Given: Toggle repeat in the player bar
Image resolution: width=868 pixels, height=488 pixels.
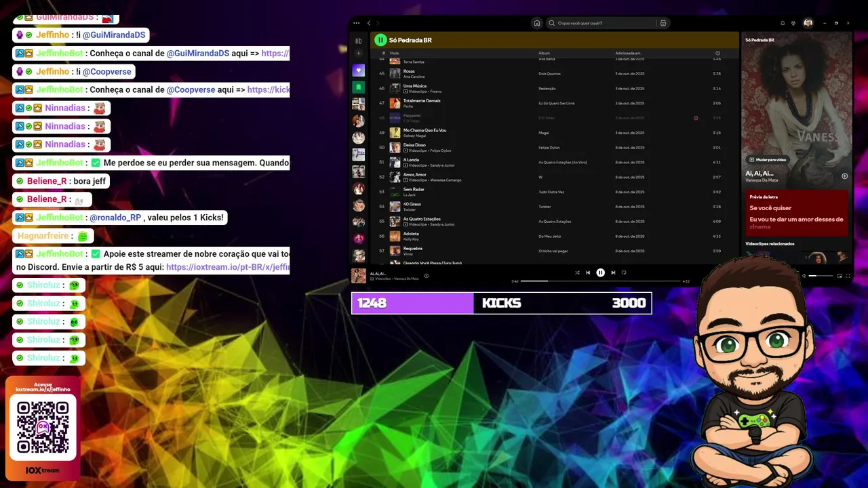Looking at the screenshot, I should point(624,272).
